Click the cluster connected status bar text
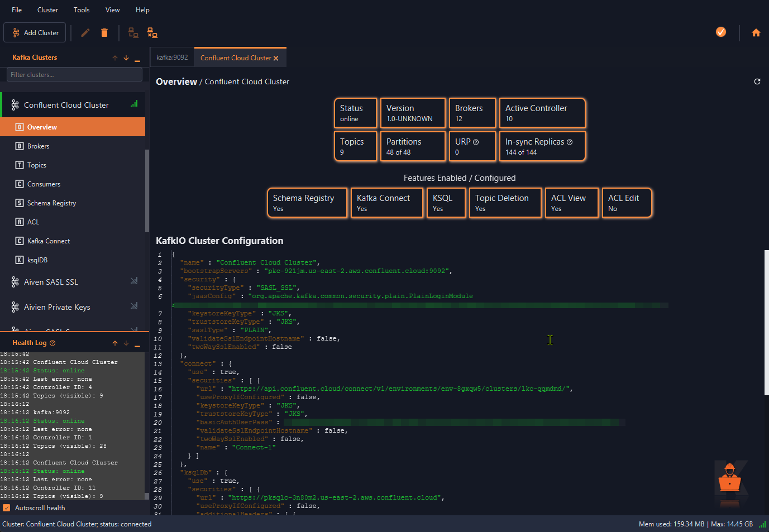Viewport: 769px width, 532px height. [x=77, y=524]
